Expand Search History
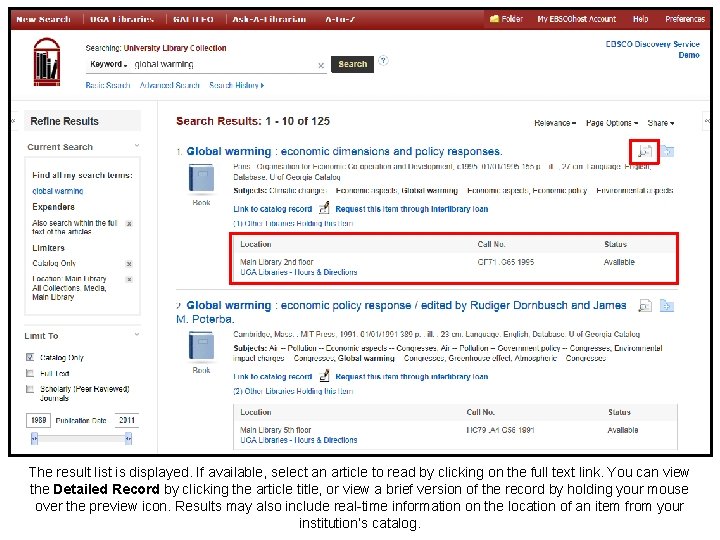Screen dimensions: 720x540 click(236, 85)
